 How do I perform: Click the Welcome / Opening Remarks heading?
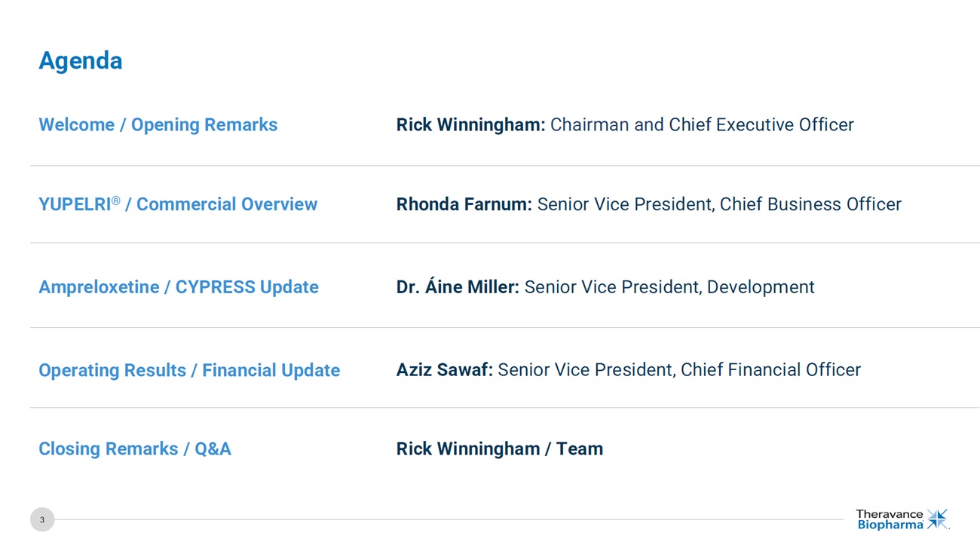(x=158, y=124)
